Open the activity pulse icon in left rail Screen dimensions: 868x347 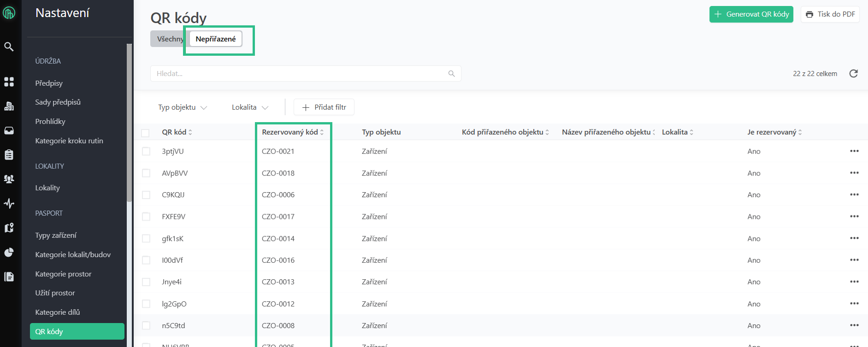coord(9,203)
